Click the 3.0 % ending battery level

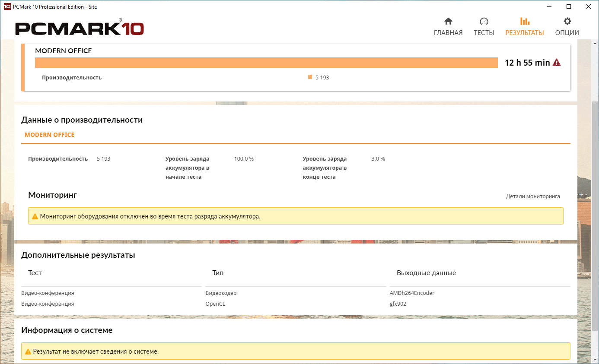point(378,159)
